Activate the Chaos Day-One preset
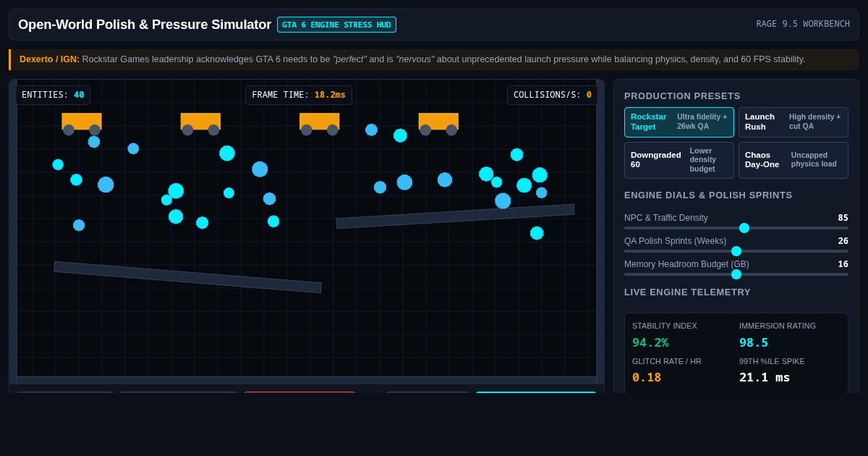Viewport: 868px width, 456px height. [793, 160]
